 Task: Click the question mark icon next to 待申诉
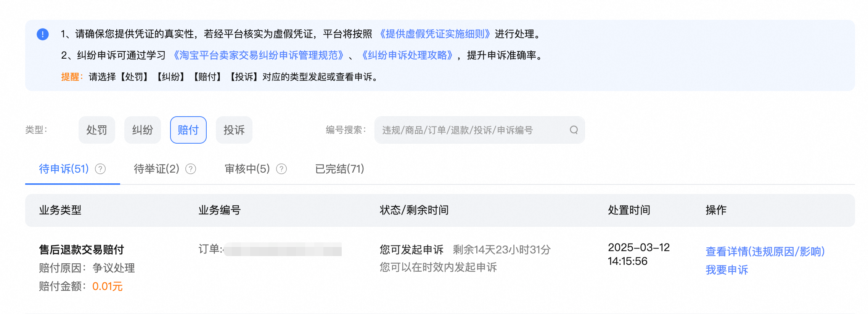100,169
